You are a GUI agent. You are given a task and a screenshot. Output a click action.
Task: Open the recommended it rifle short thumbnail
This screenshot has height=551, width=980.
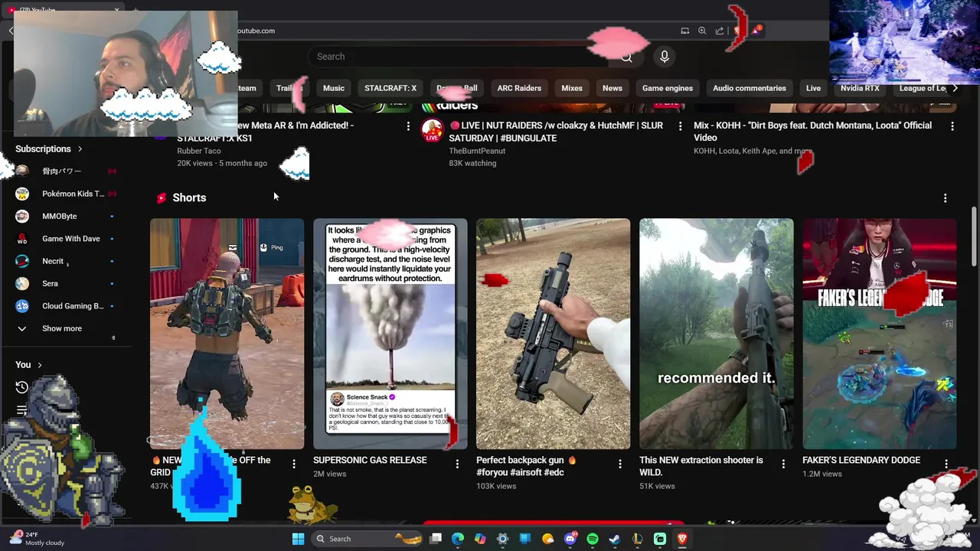point(717,334)
